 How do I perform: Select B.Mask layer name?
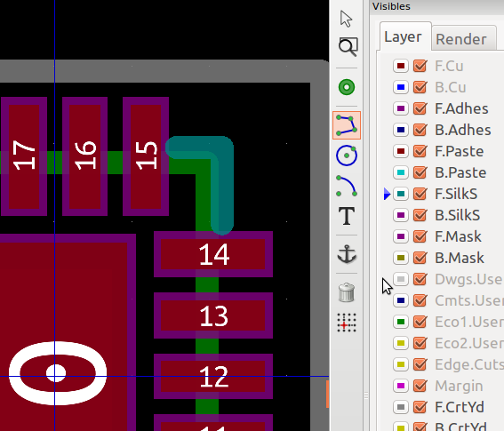point(460,258)
